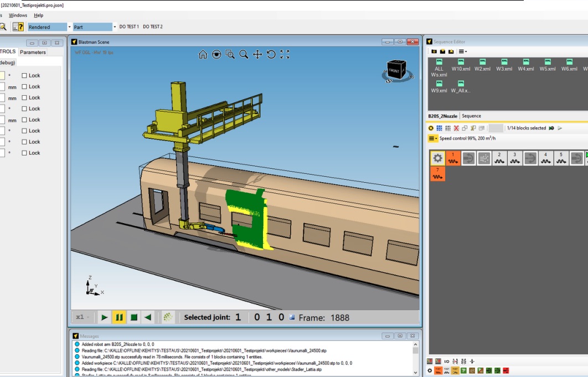Click the rotate view icon

(271, 54)
